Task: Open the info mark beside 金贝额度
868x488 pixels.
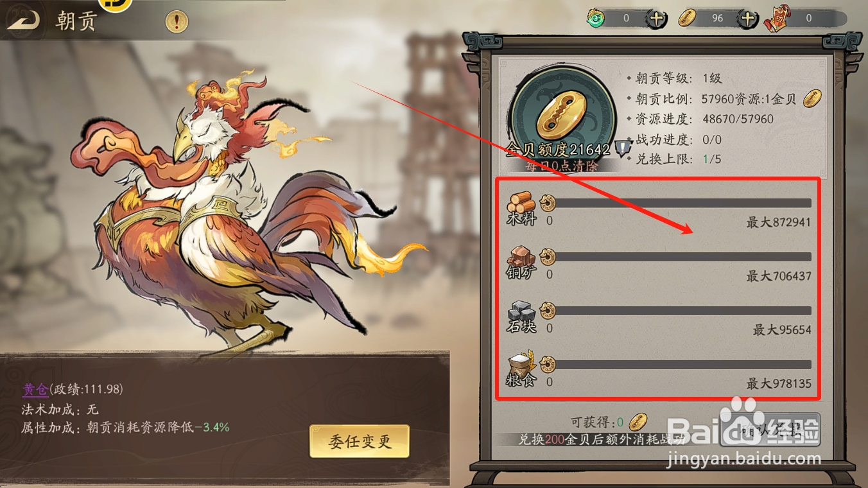Action: pyautogui.click(x=623, y=149)
